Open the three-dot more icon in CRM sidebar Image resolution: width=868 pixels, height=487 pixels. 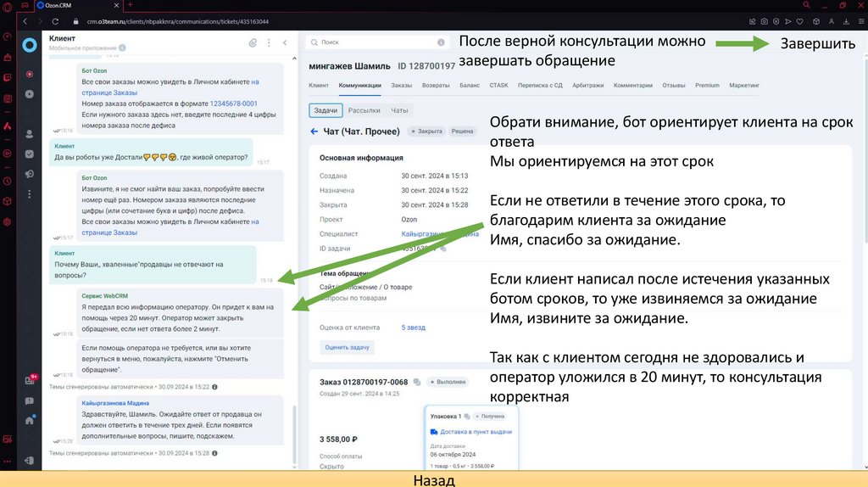click(30, 194)
